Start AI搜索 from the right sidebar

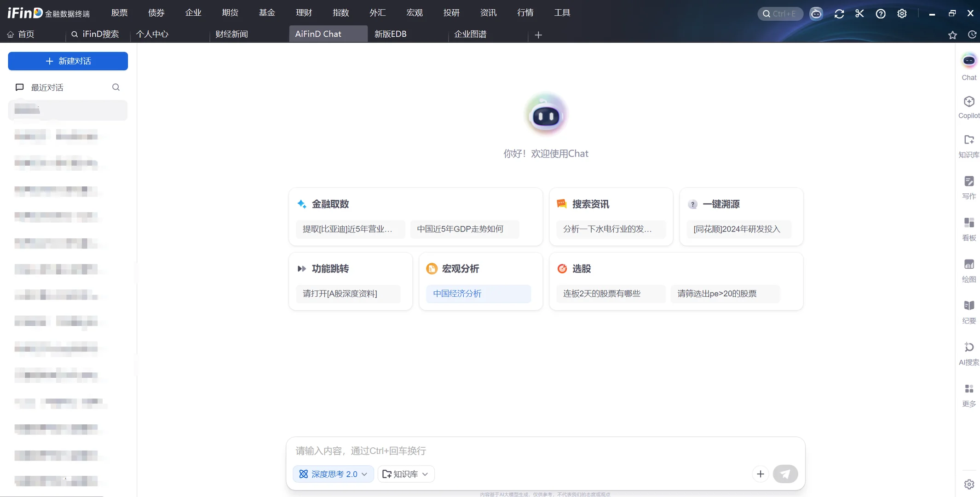968,353
